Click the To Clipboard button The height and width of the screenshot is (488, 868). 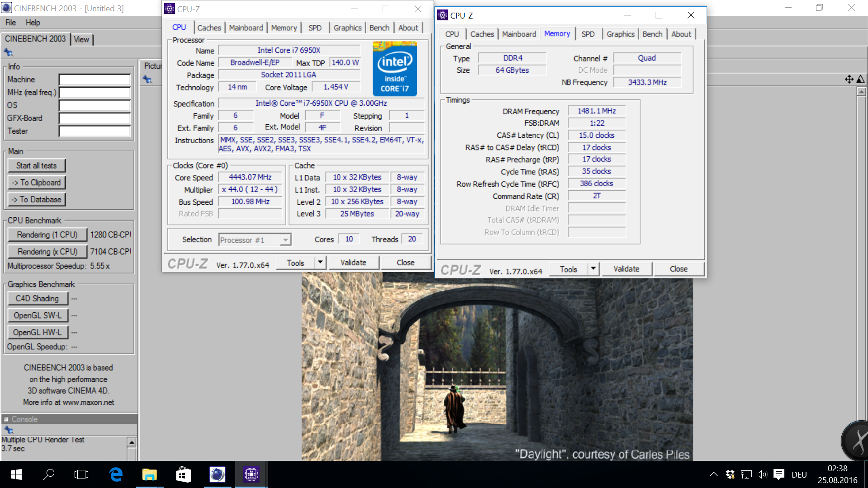pyautogui.click(x=37, y=183)
